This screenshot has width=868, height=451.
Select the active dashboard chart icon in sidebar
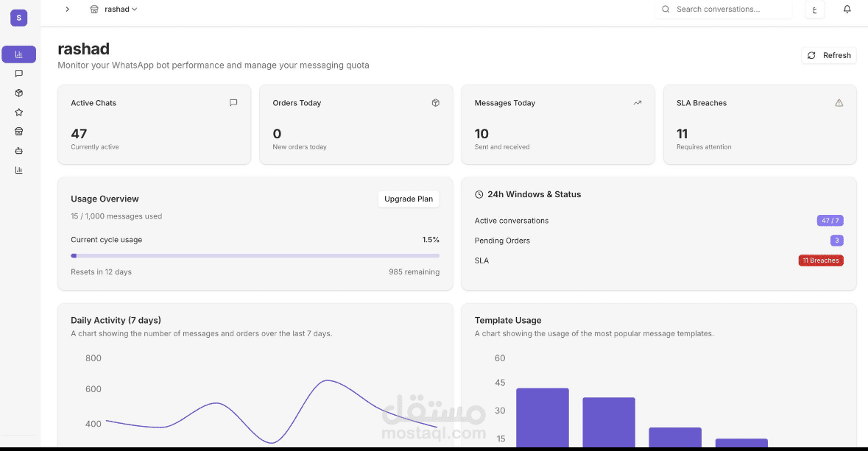19,54
